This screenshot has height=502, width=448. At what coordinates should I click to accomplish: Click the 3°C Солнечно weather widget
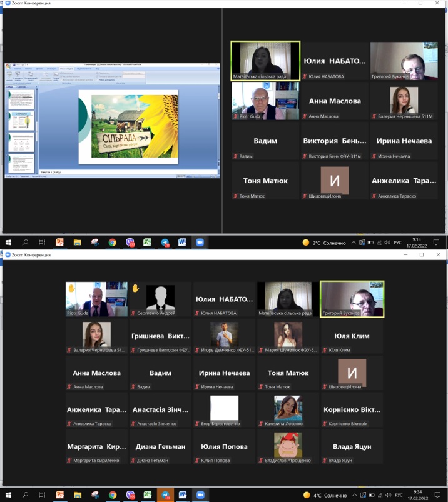coord(324,243)
